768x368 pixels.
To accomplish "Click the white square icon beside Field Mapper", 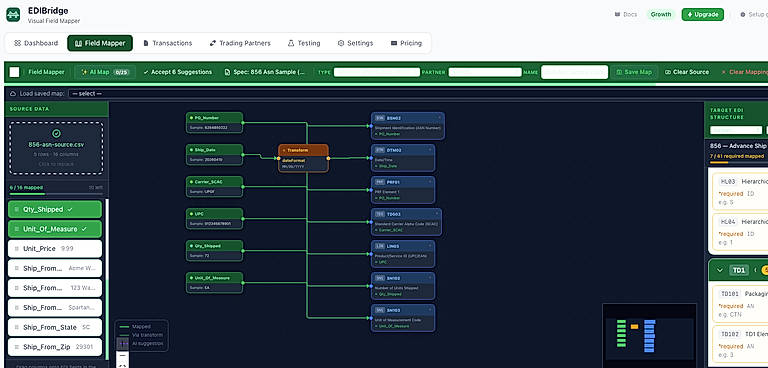I will [x=15, y=72].
